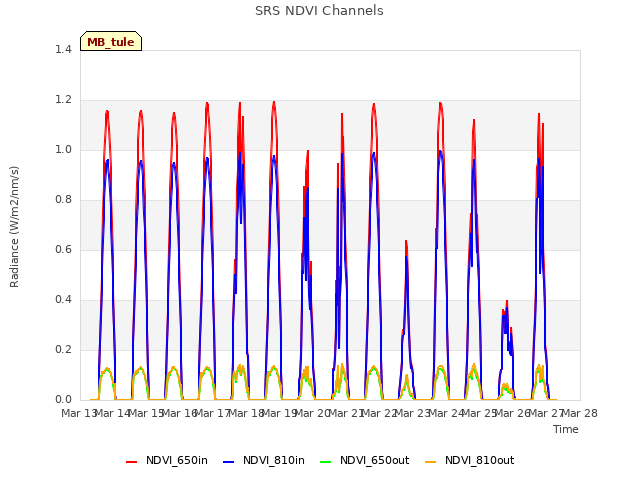Image resolution: width=640 pixels, height=480 pixels.
Task: Click the NDVI_650in legend entry
Action: tap(167, 460)
